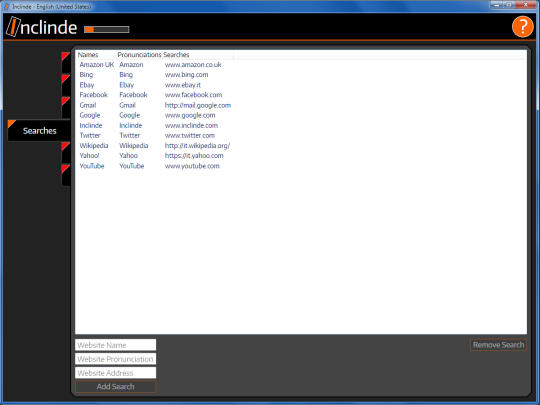Select the 'YouTube' entry in Names column
The image size is (540, 405).
click(92, 166)
